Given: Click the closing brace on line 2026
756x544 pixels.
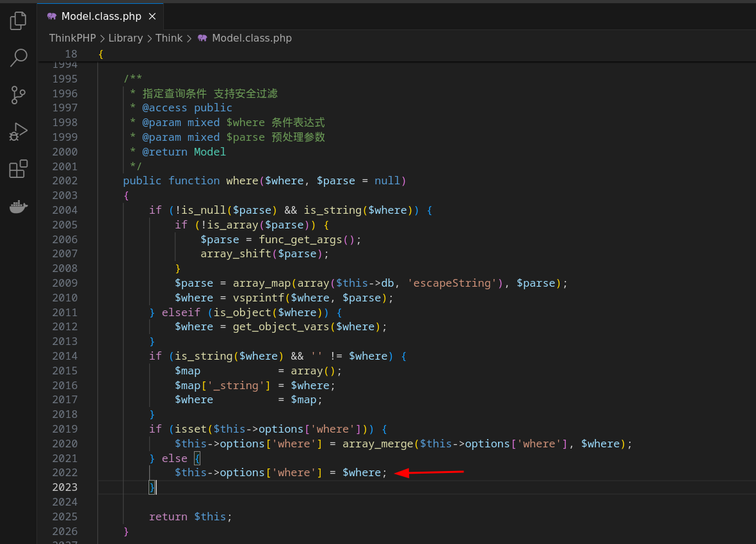Looking at the screenshot, I should pyautogui.click(x=126, y=531).
